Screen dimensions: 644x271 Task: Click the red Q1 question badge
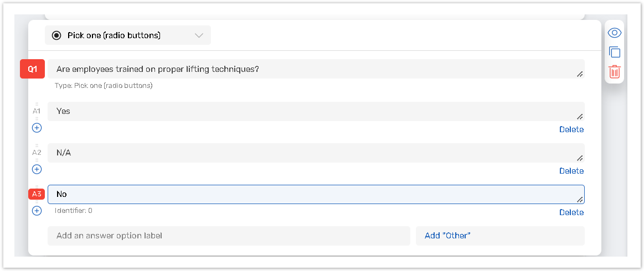click(x=33, y=69)
